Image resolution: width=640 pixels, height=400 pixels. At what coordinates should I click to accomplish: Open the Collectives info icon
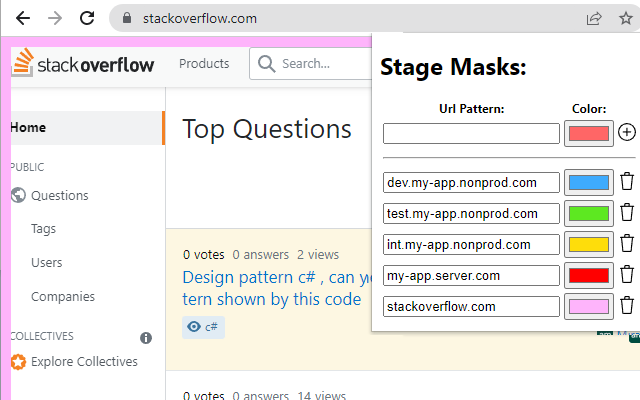pos(146,338)
